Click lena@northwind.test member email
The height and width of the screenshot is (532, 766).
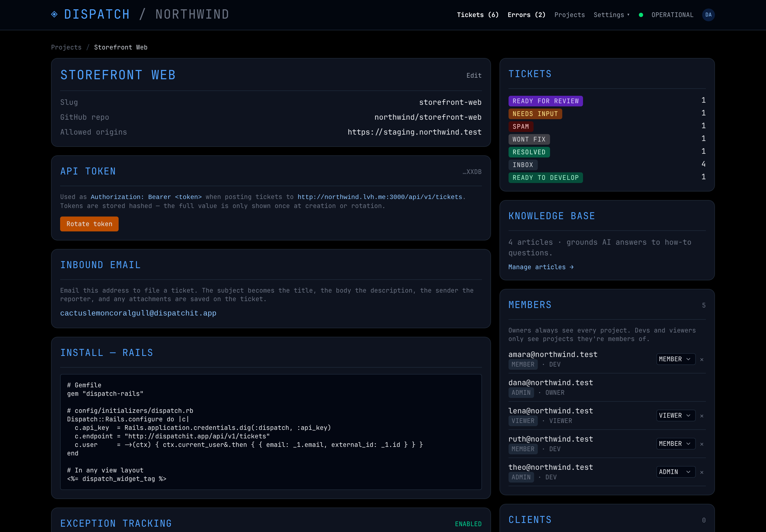(x=550, y=411)
